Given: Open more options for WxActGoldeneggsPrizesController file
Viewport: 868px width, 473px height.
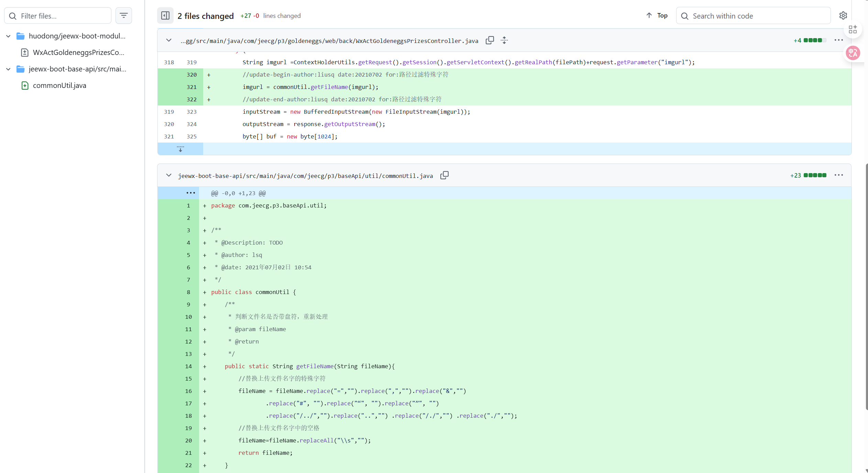Looking at the screenshot, I should 838,41.
